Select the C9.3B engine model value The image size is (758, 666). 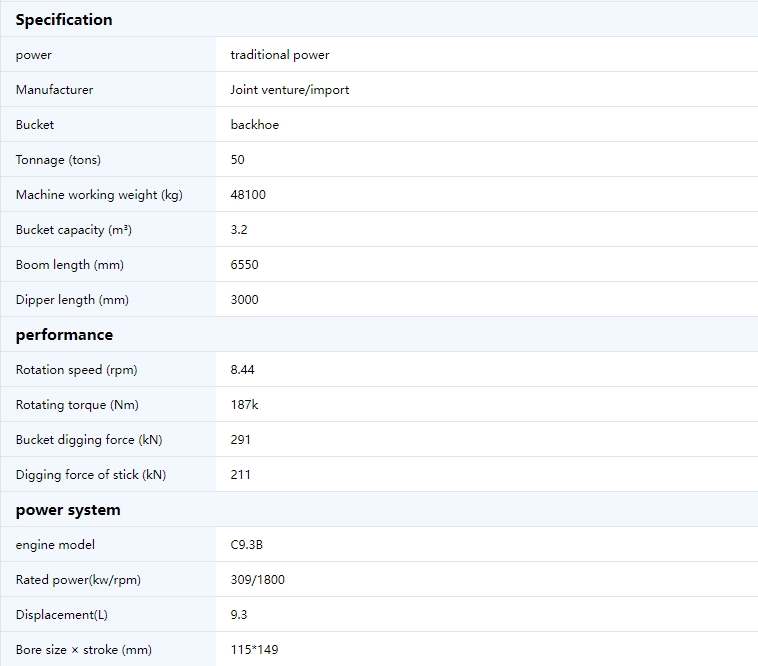(247, 545)
